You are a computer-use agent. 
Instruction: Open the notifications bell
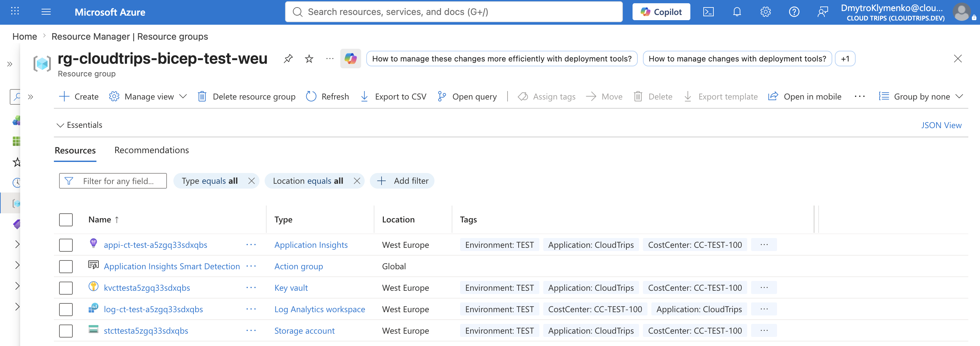click(x=737, y=12)
